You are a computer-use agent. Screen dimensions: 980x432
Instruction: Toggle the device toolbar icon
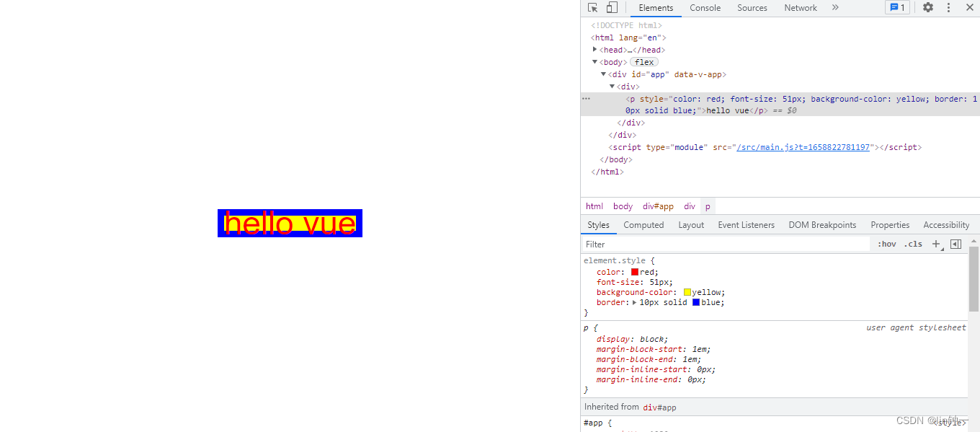(x=612, y=8)
